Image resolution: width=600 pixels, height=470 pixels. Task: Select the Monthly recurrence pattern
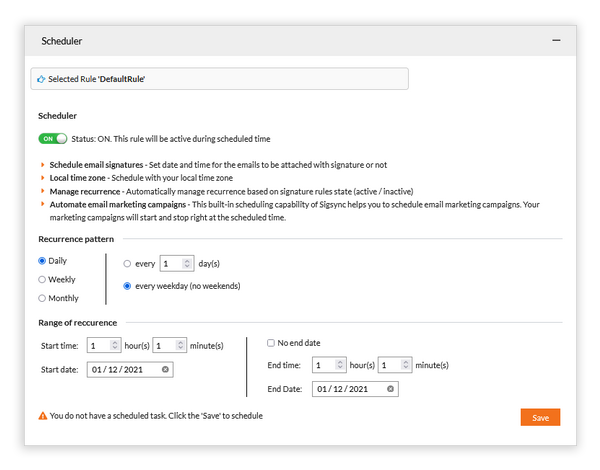tap(42, 298)
